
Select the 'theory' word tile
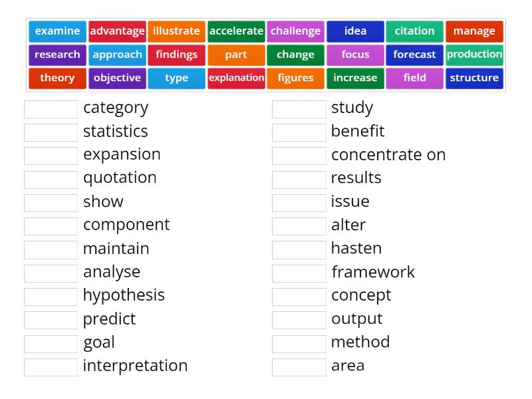[57, 78]
